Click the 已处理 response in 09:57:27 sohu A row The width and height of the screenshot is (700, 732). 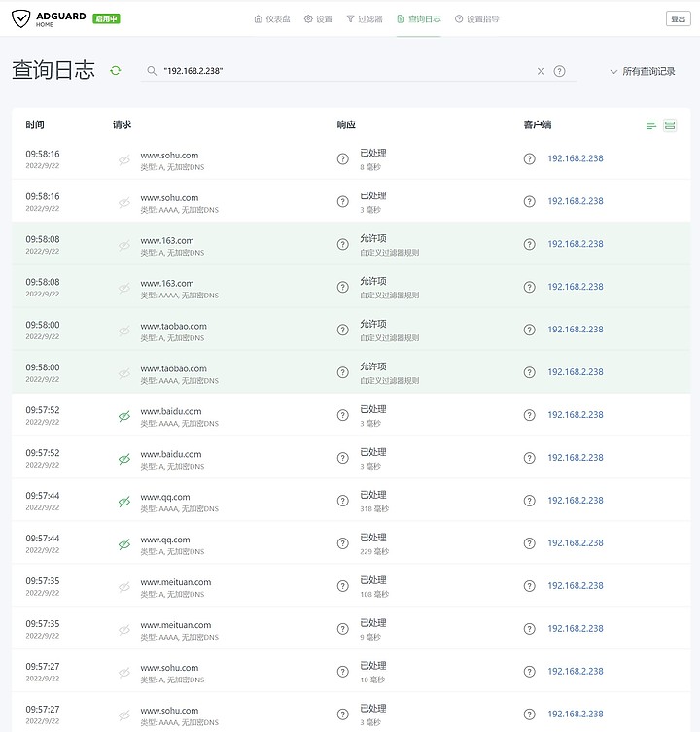(x=373, y=666)
